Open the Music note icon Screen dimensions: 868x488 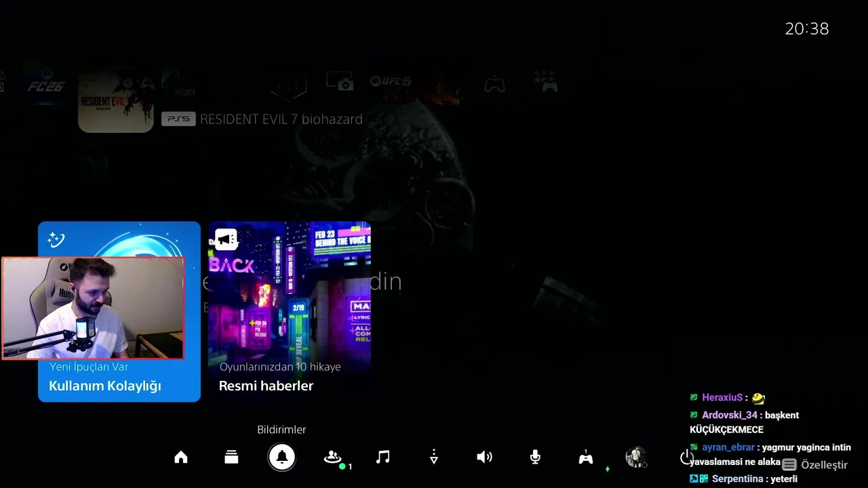[383, 457]
